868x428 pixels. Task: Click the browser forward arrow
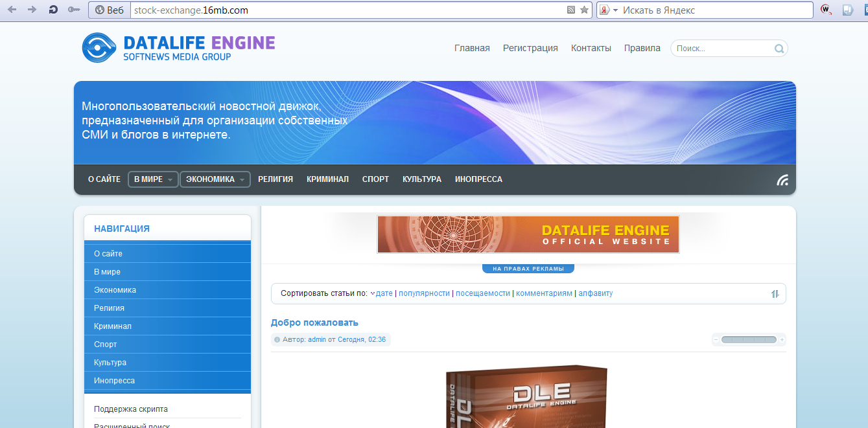coord(32,10)
